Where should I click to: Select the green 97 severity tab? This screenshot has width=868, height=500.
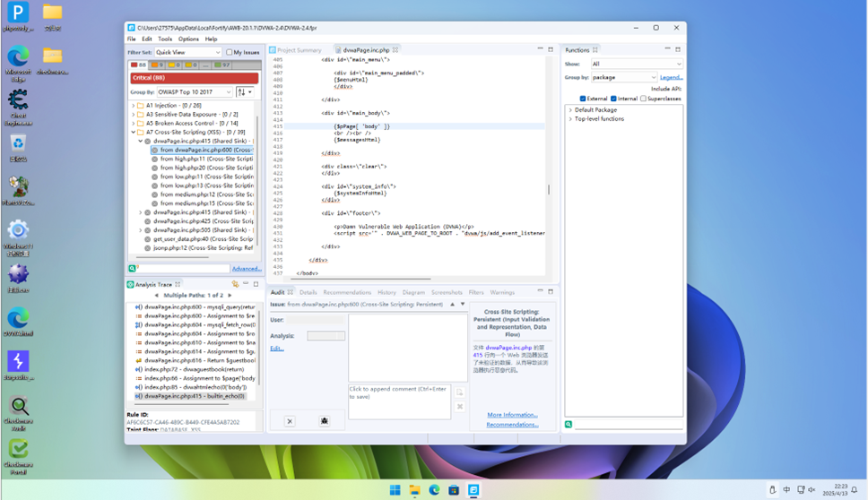pos(222,65)
